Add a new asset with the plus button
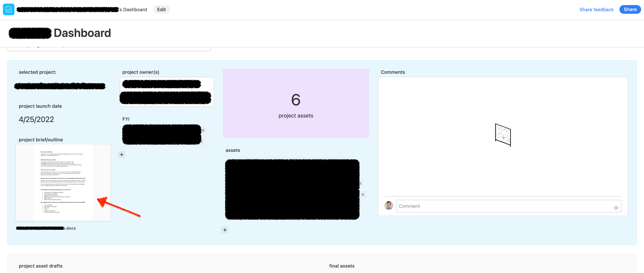The height and width of the screenshot is (273, 644). point(225,230)
